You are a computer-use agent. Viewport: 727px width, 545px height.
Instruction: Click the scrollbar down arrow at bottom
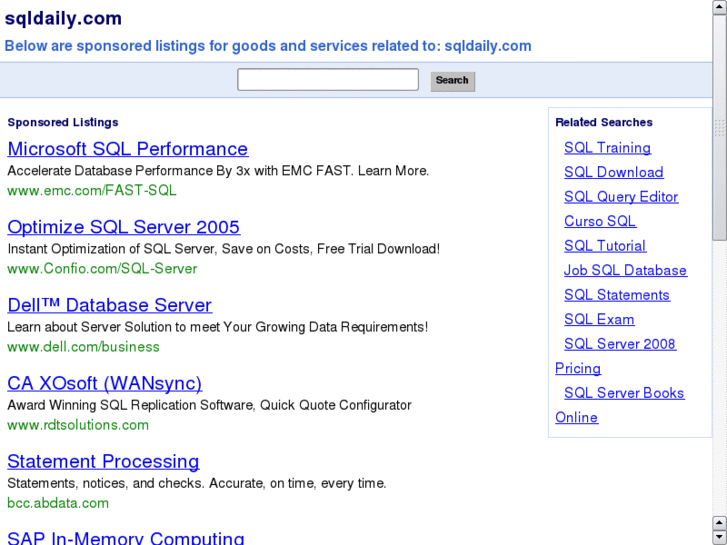(719, 537)
